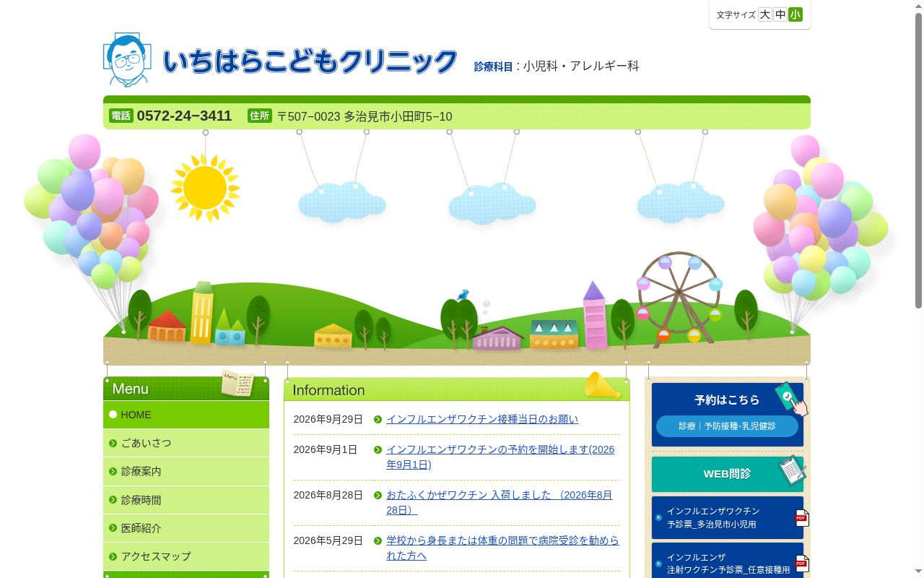
Task: Open インフルエンザワクチン接種当日のお願い link
Action: point(482,419)
